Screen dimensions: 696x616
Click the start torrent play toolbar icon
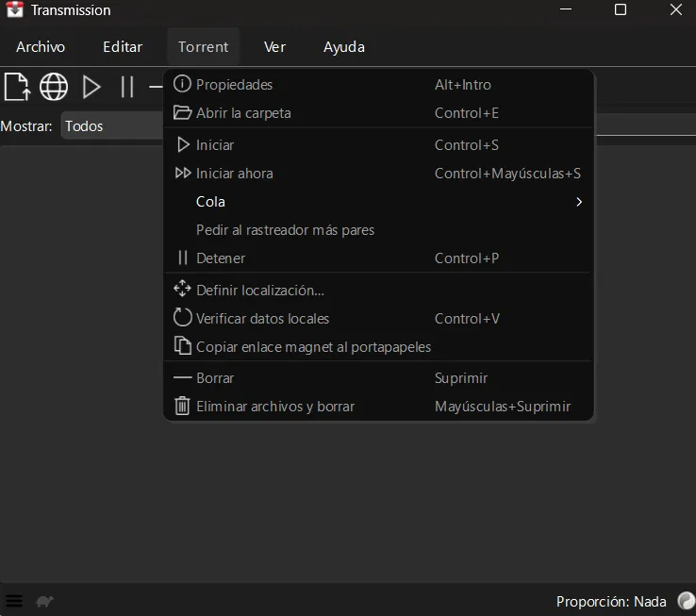91,87
